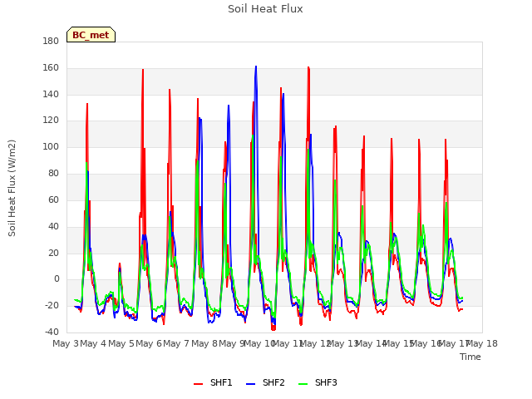Click the 180 y-axis tick label
Screen dimensions: 532x399
pyautogui.click(x=51, y=41)
